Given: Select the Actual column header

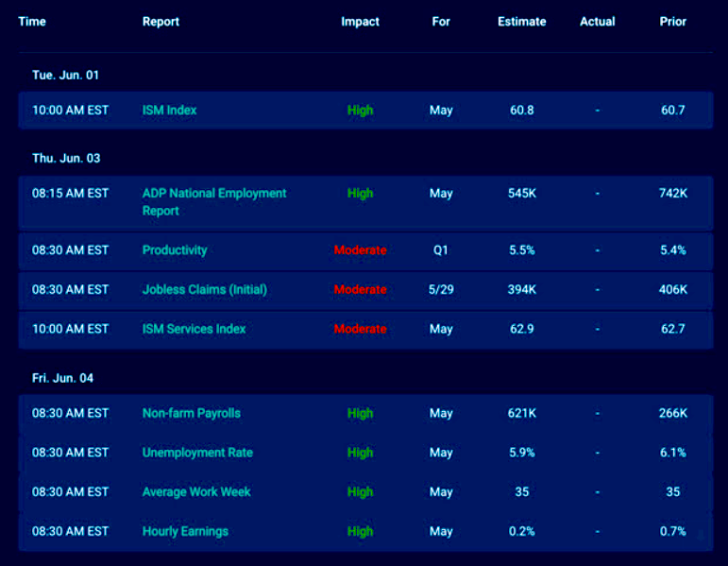Looking at the screenshot, I should tap(597, 21).
